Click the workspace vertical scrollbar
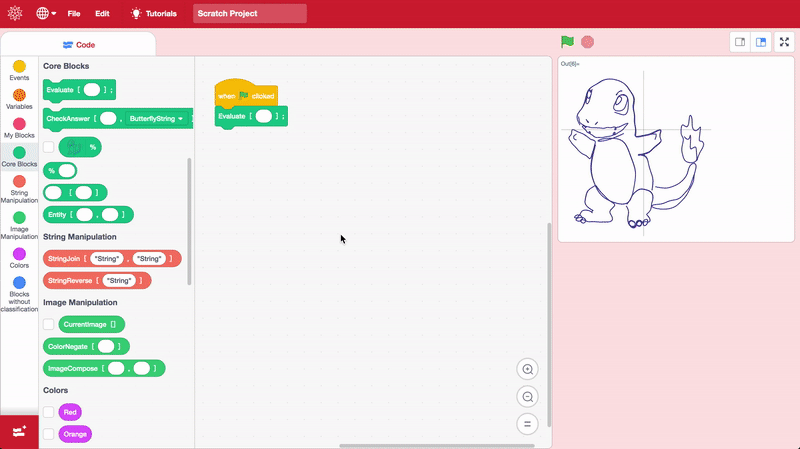Image resolution: width=800 pixels, height=449 pixels. pos(549,325)
